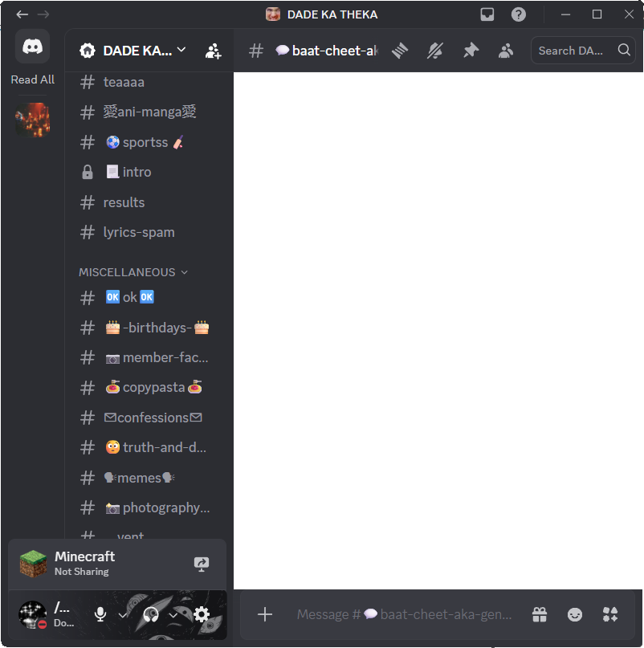Open User Settings gear
Image resolution: width=644 pixels, height=648 pixels.
[x=202, y=614]
